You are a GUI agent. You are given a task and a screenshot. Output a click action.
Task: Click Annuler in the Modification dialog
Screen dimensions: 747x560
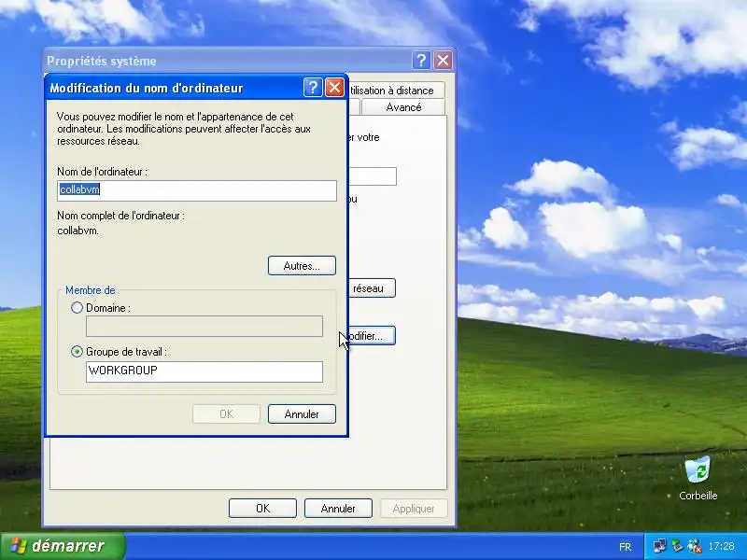pyautogui.click(x=302, y=413)
